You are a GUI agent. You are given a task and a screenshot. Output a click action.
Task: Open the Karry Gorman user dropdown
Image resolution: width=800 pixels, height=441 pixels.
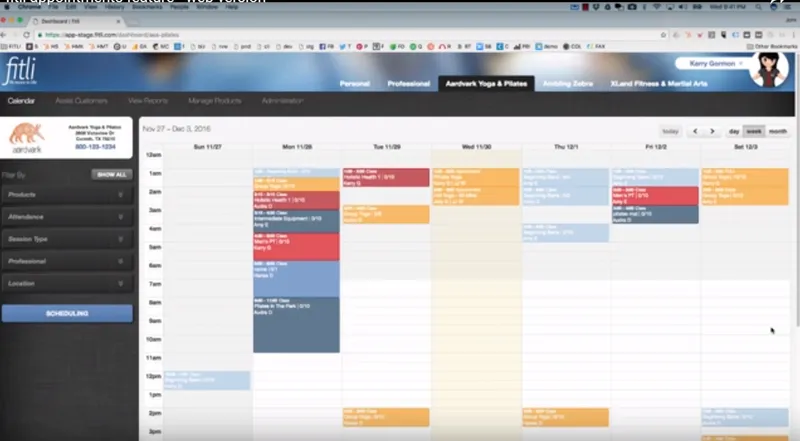click(712, 63)
